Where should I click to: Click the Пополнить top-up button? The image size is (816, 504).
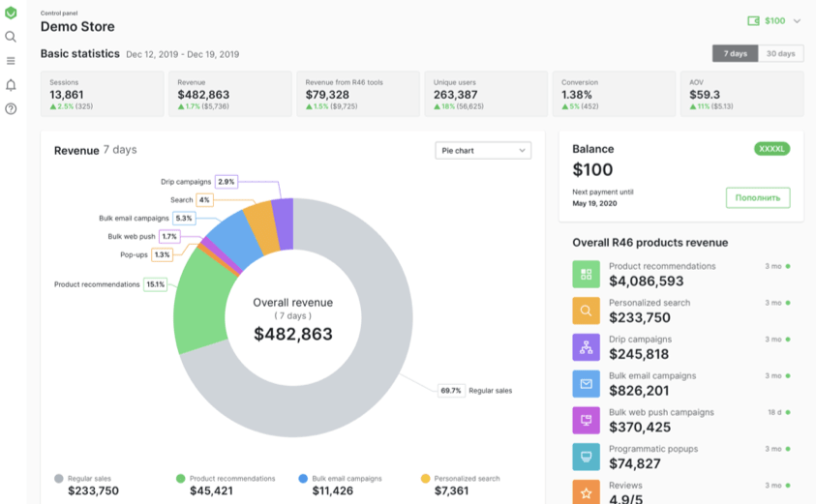tap(758, 197)
